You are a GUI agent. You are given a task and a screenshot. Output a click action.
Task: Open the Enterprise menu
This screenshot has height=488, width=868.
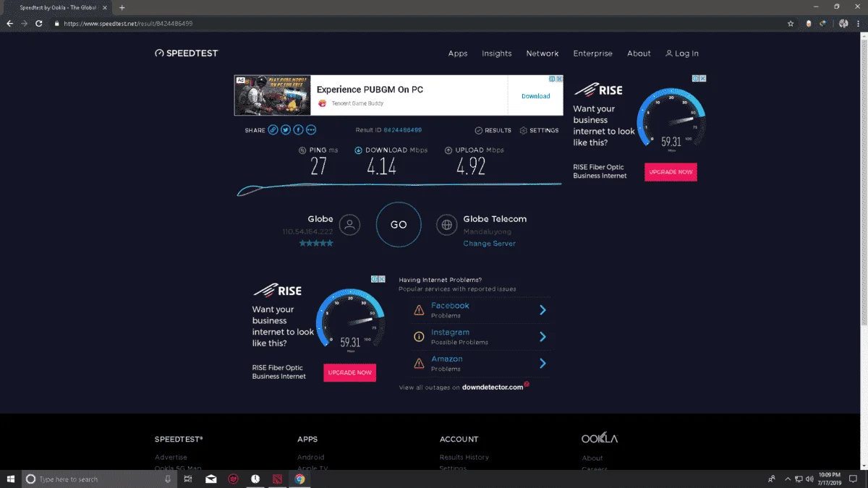pos(592,53)
